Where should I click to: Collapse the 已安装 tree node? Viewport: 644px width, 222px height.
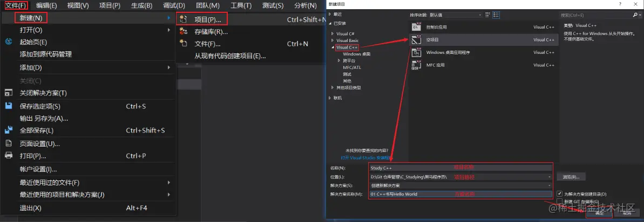click(330, 23)
